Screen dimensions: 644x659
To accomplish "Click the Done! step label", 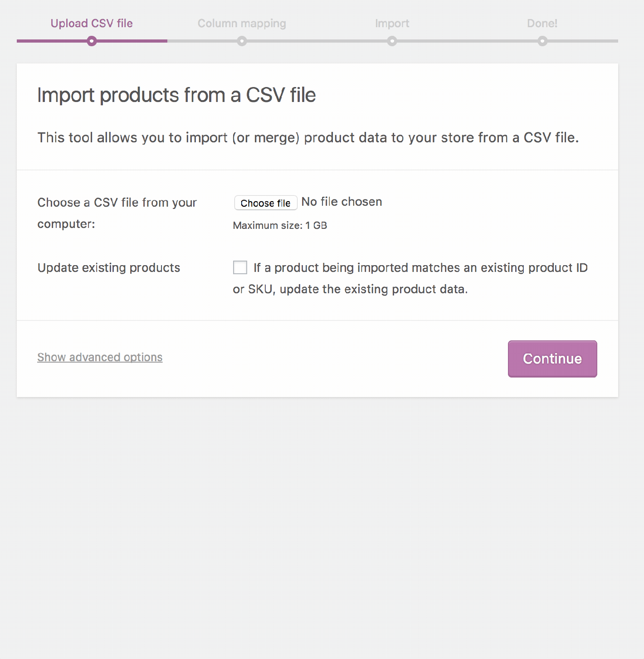I will (x=542, y=24).
